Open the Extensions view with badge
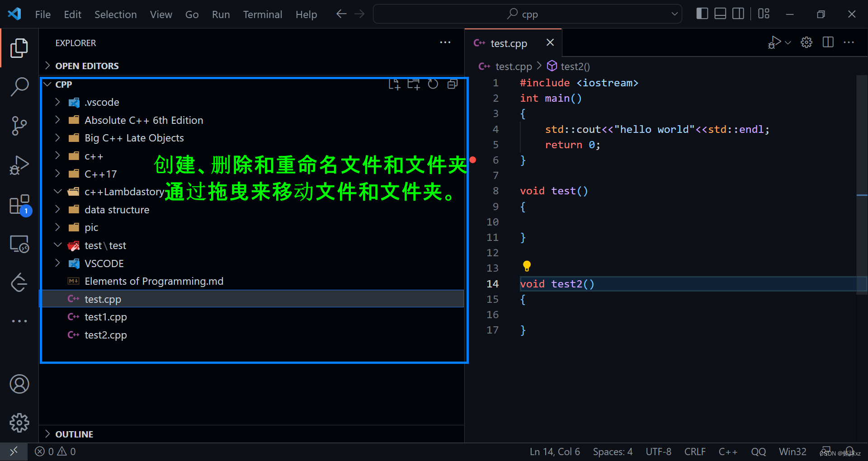Viewport: 868px width, 461px height. 20,205
